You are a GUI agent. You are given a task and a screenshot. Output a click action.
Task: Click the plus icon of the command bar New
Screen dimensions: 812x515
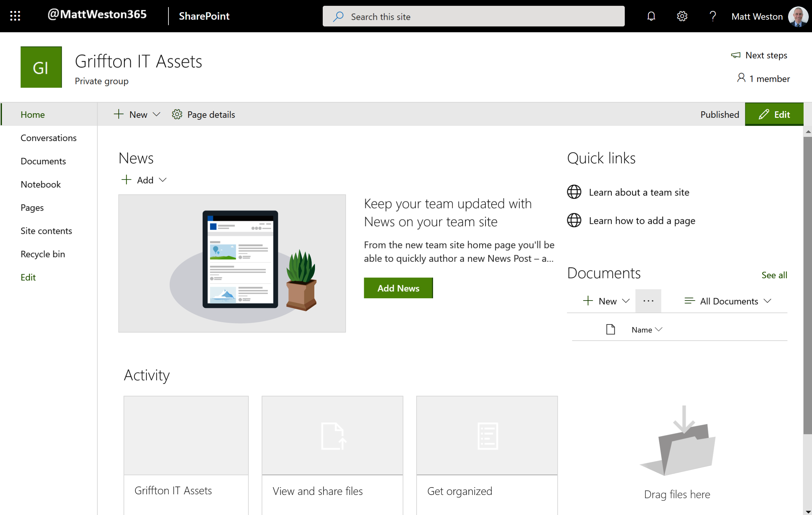pyautogui.click(x=118, y=114)
